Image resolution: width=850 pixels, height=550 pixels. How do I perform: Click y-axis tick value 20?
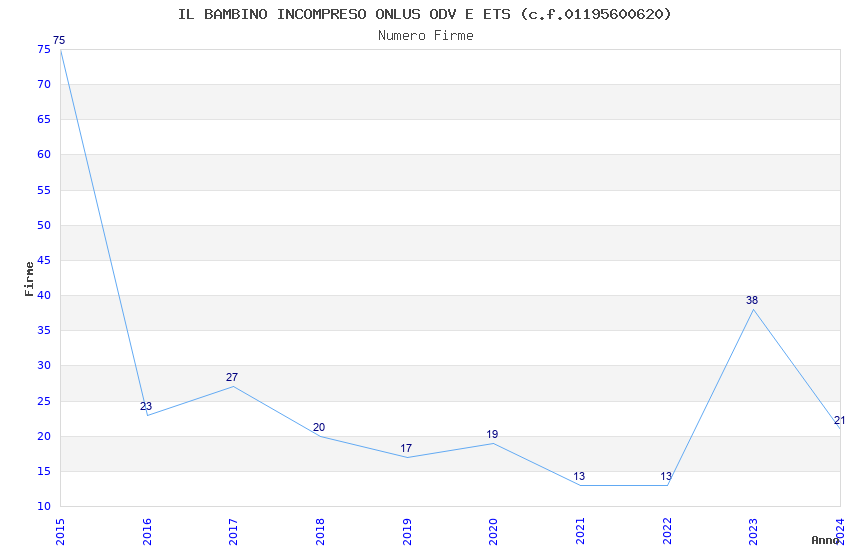[44, 436]
